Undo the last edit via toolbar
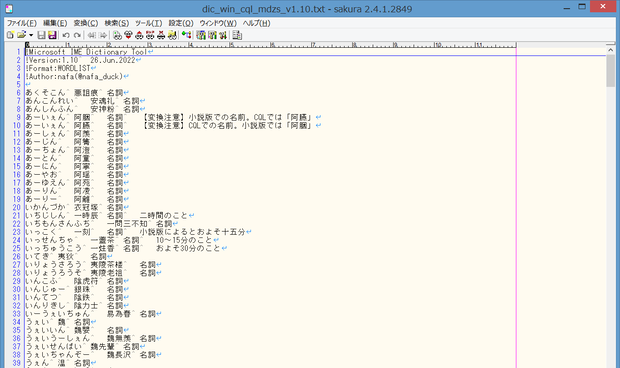The width and height of the screenshot is (620, 368). tap(66, 35)
